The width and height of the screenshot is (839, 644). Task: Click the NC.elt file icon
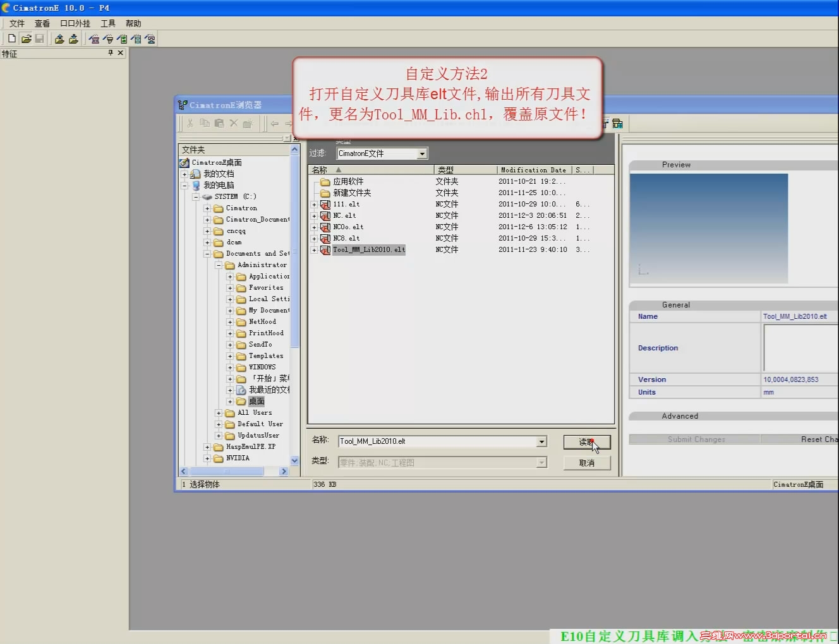[x=325, y=216]
